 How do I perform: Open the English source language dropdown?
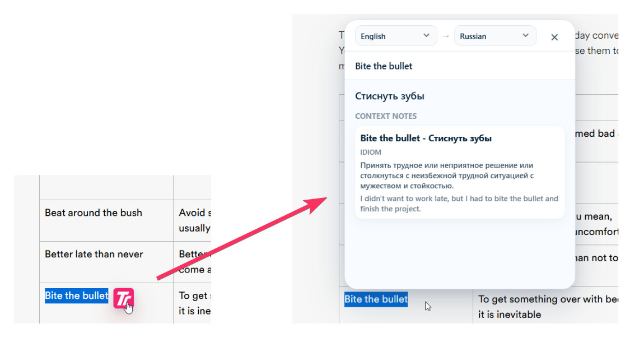pyautogui.click(x=395, y=36)
